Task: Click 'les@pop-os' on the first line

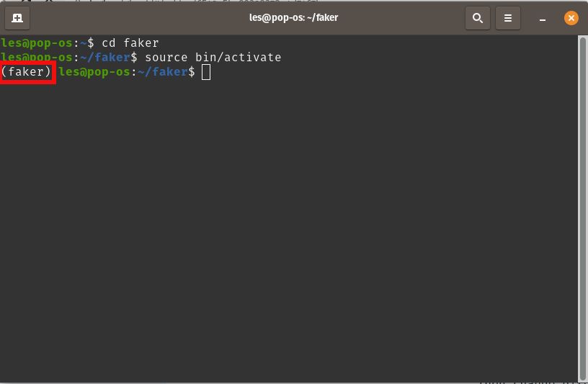Action: tap(37, 43)
